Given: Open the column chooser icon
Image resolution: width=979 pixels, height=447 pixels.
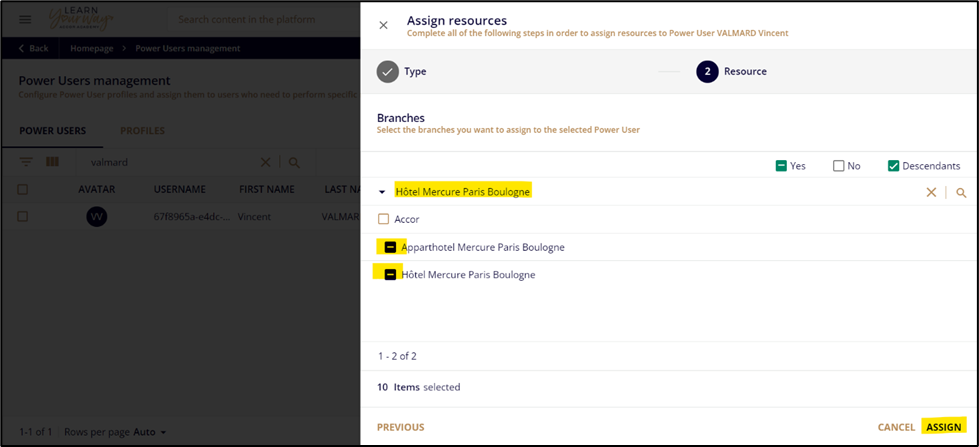Looking at the screenshot, I should [x=52, y=162].
